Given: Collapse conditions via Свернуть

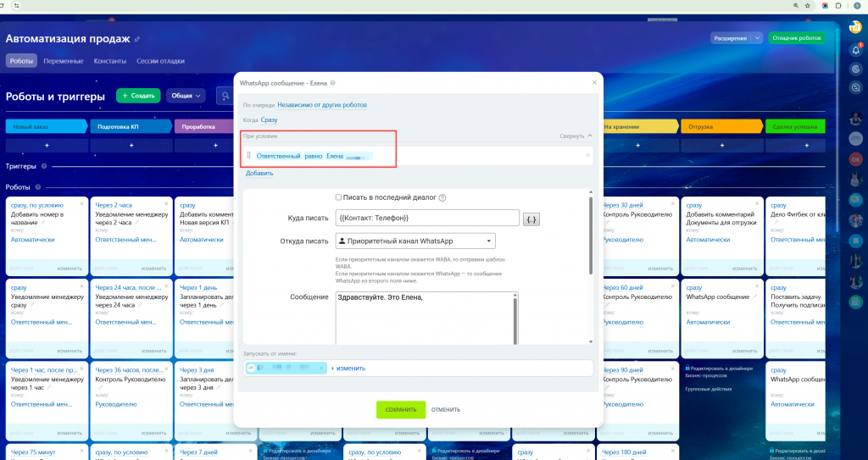Looking at the screenshot, I should pyautogui.click(x=576, y=136).
